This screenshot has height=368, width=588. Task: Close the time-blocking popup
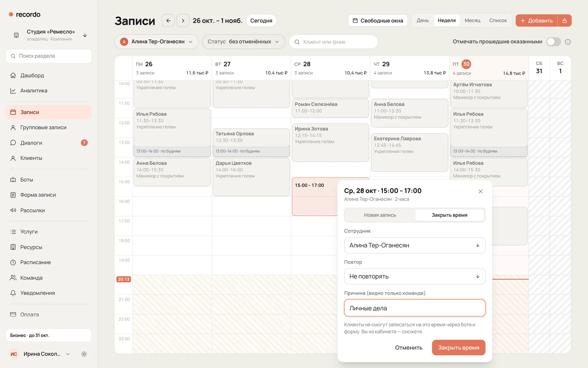[x=480, y=191]
